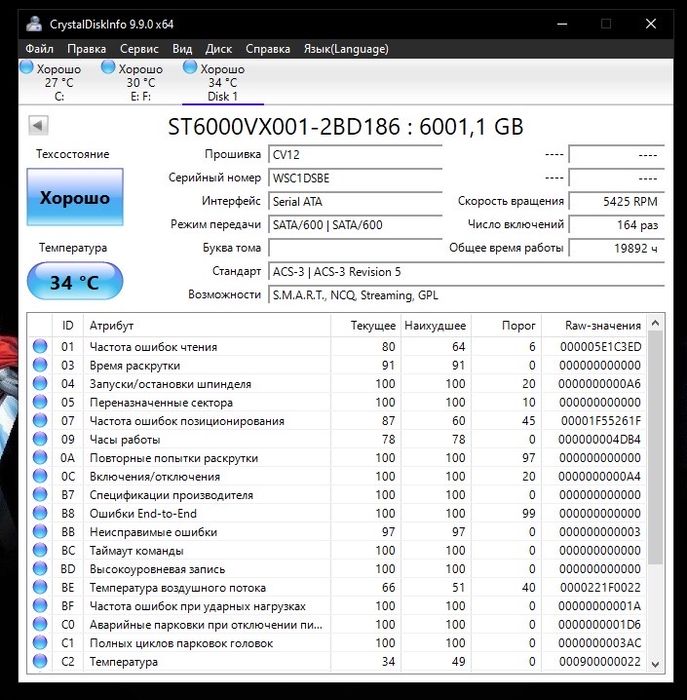Click the status orb for attribute 09
Screen dimensions: 687x700
pos(40,439)
